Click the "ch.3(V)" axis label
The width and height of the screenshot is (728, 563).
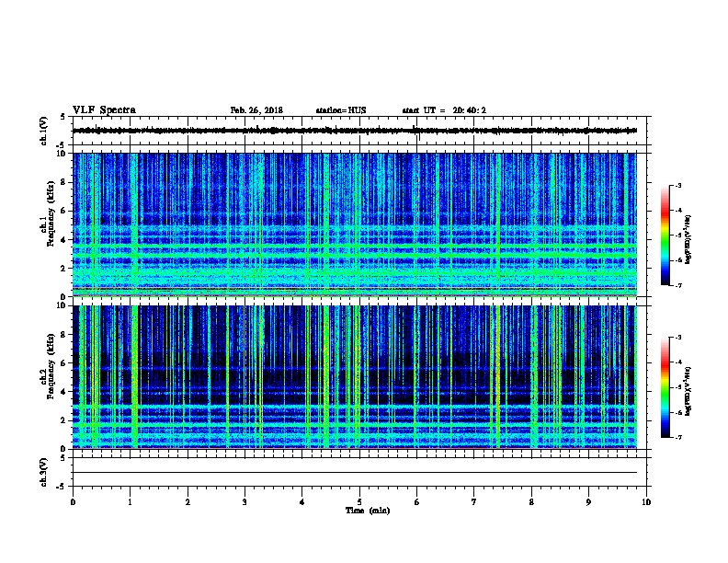coord(43,472)
